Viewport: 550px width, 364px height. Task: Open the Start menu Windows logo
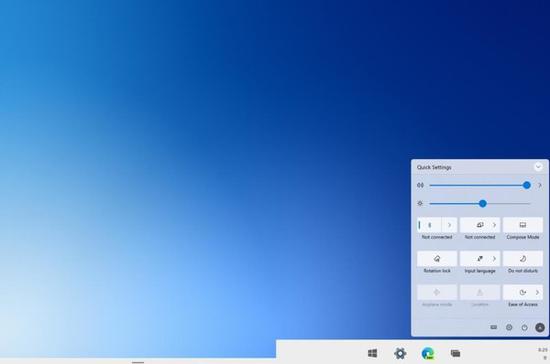pyautogui.click(x=373, y=353)
